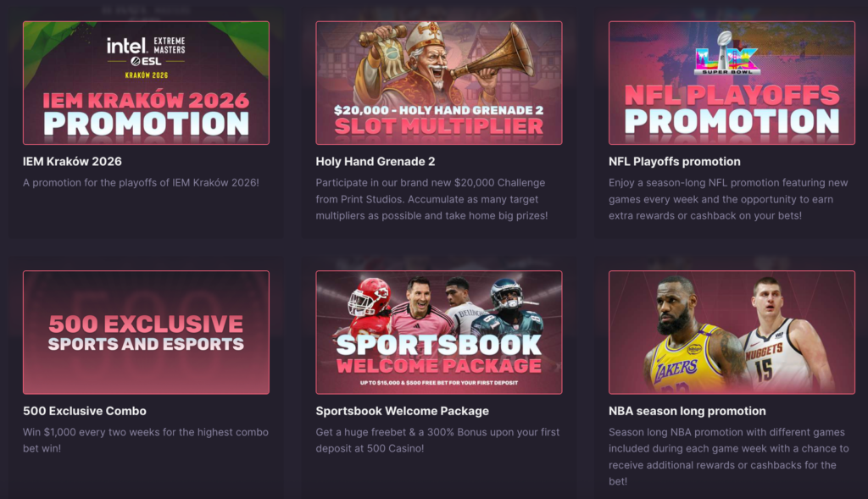868x499 pixels.
Task: Click the Super Bowl LIX logo
Action: [726, 53]
